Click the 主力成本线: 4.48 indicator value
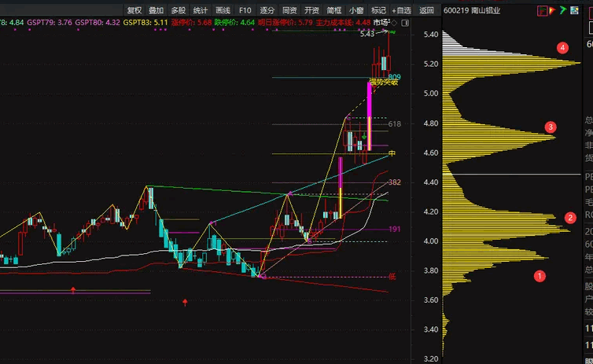The height and width of the screenshot is (364, 593). click(x=343, y=23)
